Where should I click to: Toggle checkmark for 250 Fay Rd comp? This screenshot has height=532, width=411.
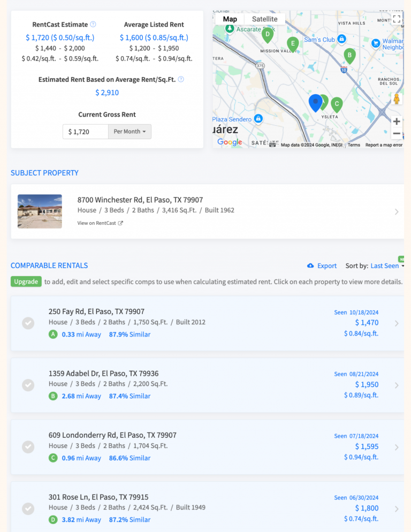point(28,323)
